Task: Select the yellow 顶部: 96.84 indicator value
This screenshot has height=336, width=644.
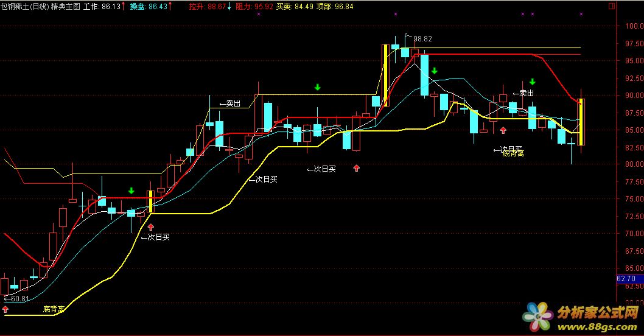Action: point(335,7)
